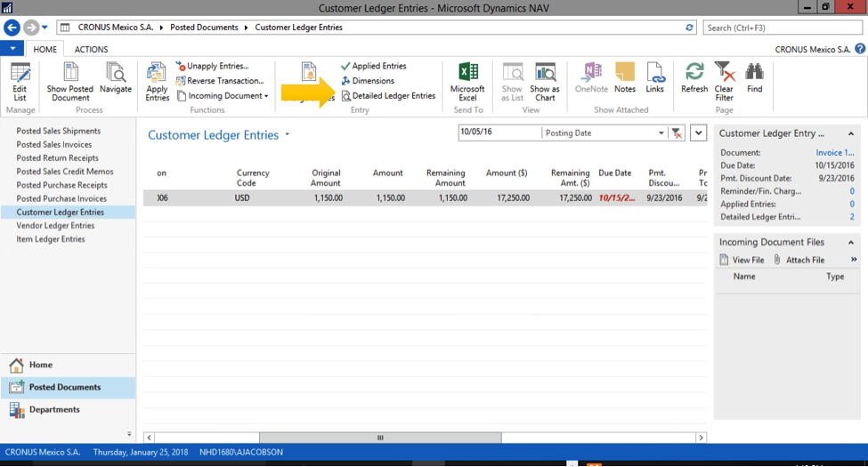Open the Navigate tool

tap(116, 78)
